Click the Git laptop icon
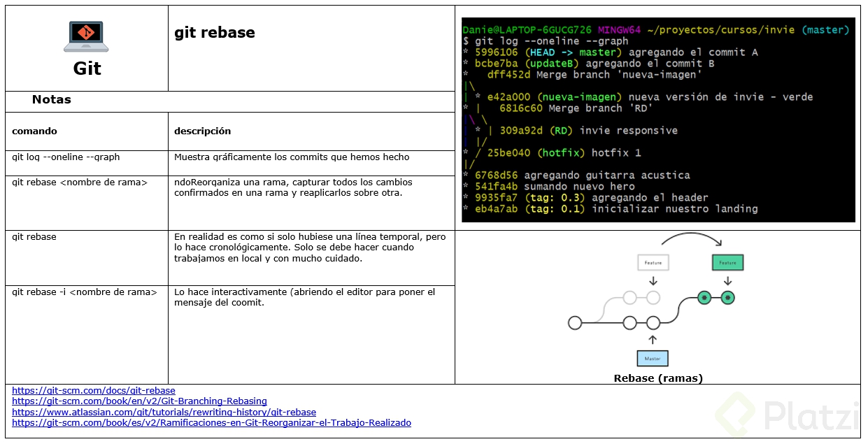 point(86,36)
